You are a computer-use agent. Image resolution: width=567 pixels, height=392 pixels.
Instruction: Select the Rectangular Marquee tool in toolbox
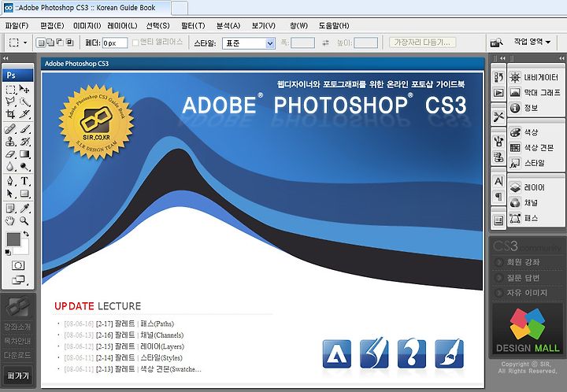[x=11, y=89]
